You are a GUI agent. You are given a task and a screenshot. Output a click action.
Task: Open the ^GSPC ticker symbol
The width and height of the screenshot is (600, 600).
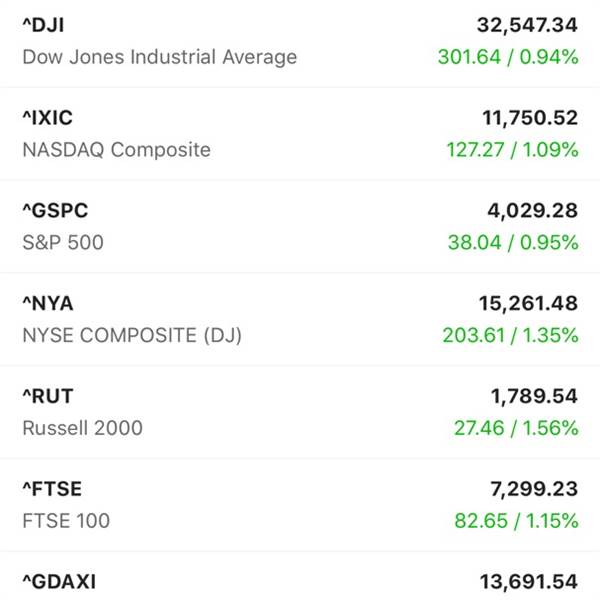pos(55,211)
